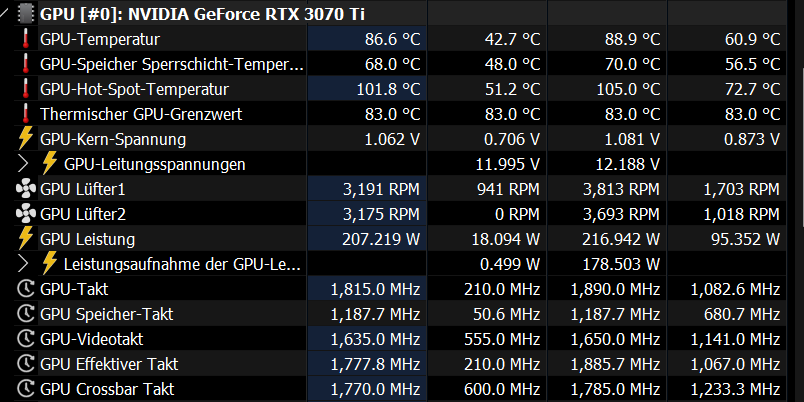This screenshot has width=804, height=402.
Task: Click the average GPU temperature 60.9 °C
Action: click(752, 39)
